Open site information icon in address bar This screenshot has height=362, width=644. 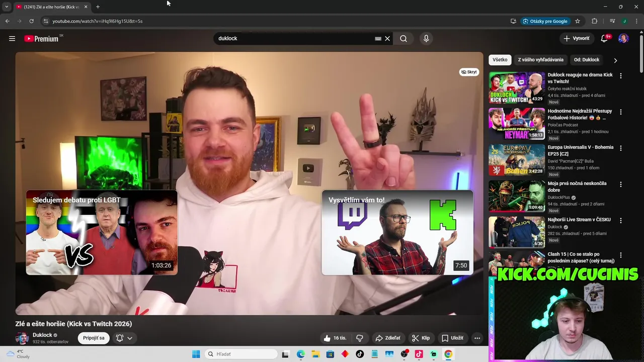[46, 21]
